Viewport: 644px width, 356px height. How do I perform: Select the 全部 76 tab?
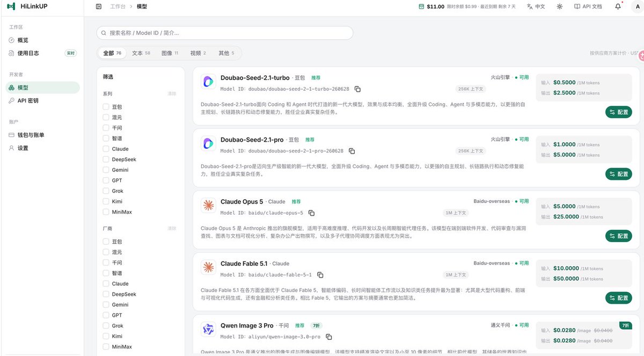(x=112, y=53)
